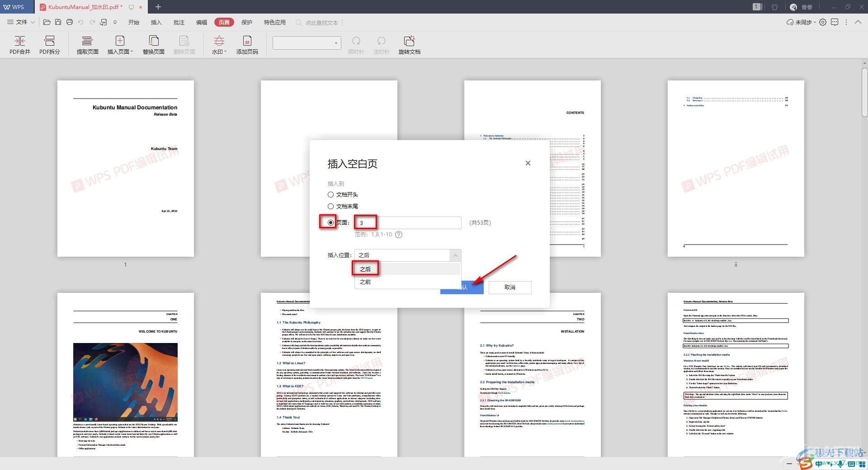The width and height of the screenshot is (868, 470).
Task: Click the save disk icon
Action: pos(58,22)
